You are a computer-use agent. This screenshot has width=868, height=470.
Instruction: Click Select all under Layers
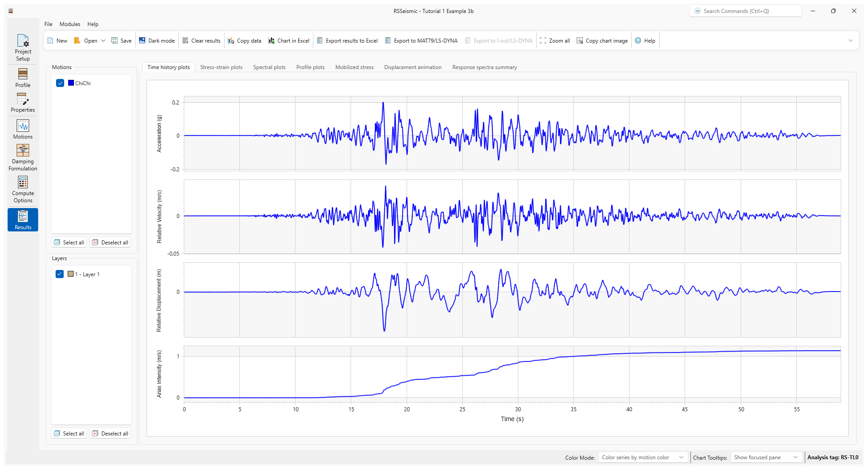coord(69,434)
